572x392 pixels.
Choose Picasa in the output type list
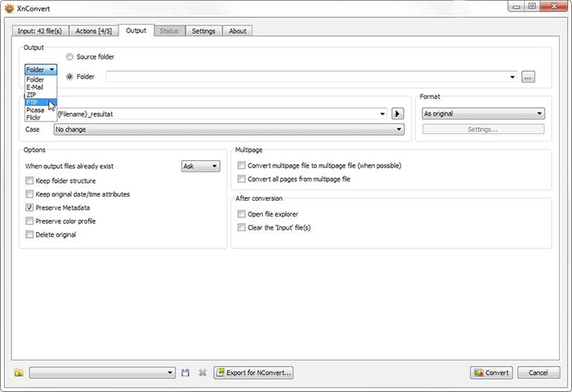click(41, 110)
